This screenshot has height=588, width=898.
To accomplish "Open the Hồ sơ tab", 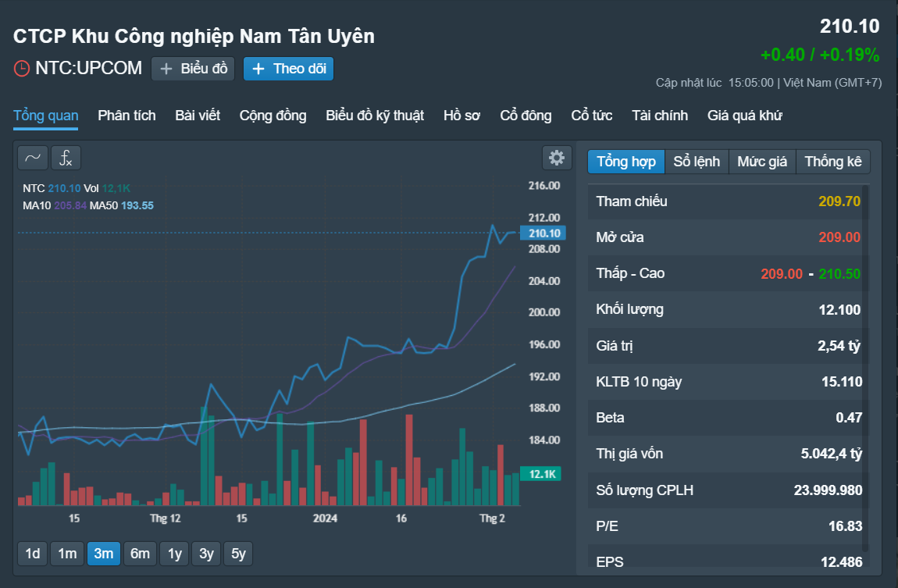I will click(x=461, y=116).
